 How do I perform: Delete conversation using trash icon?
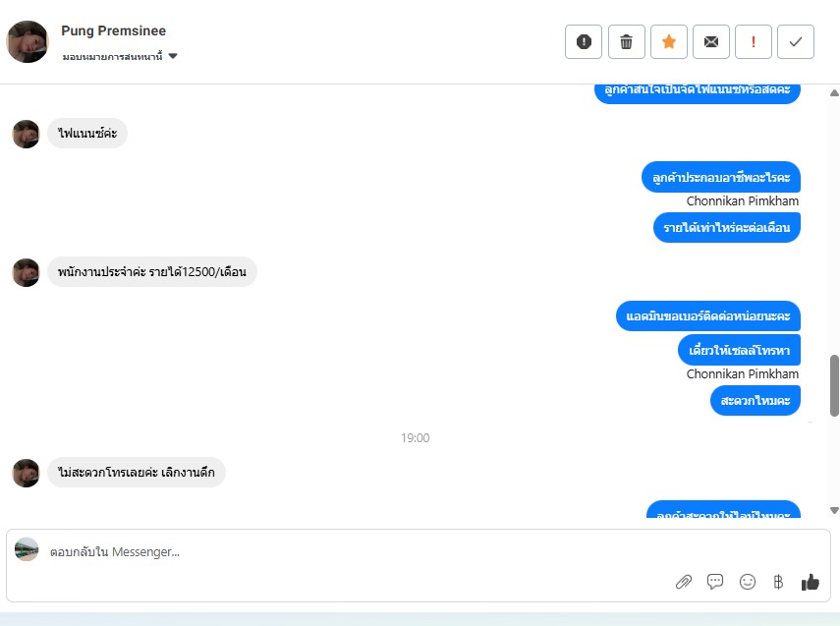point(626,42)
